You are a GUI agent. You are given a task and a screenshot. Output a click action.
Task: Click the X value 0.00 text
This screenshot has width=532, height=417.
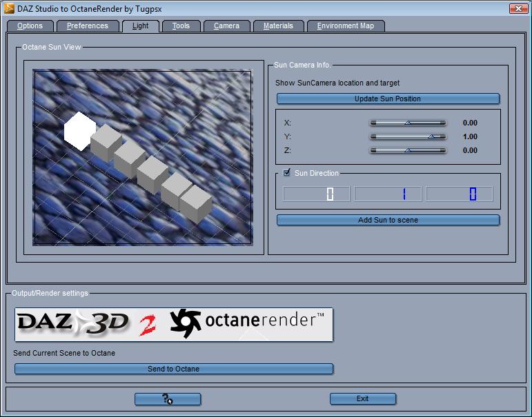[x=470, y=123]
